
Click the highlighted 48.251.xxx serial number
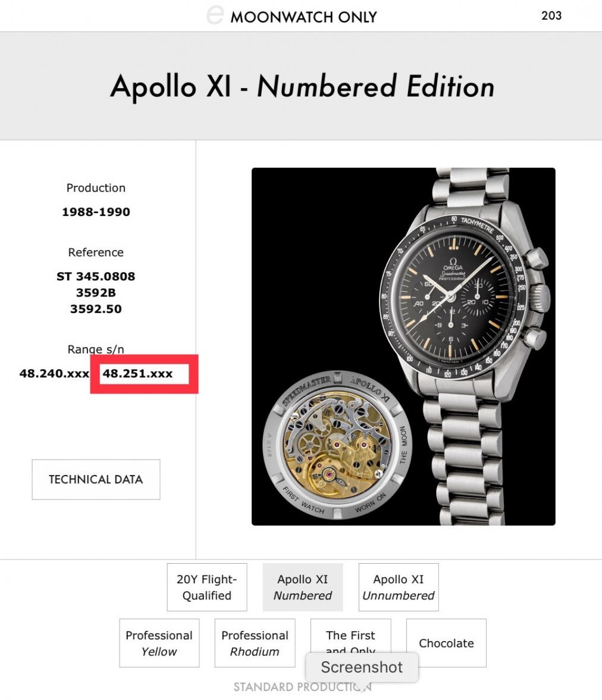pos(138,374)
